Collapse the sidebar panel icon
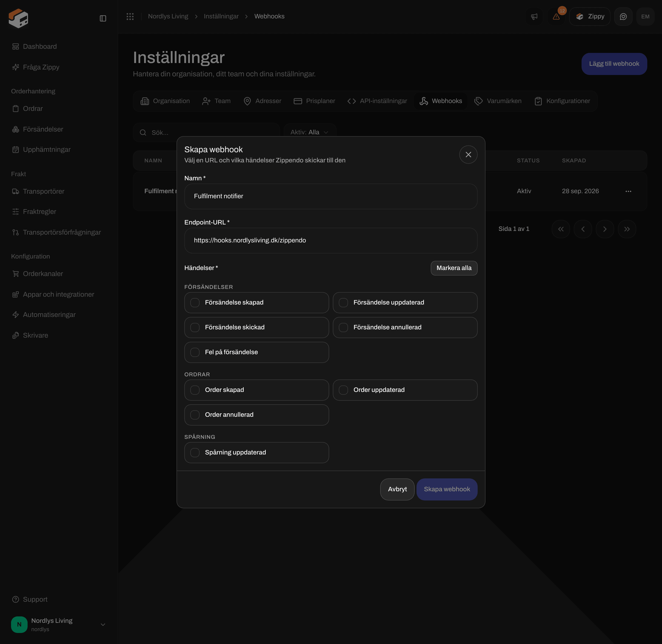This screenshot has height=644, width=662. point(103,18)
